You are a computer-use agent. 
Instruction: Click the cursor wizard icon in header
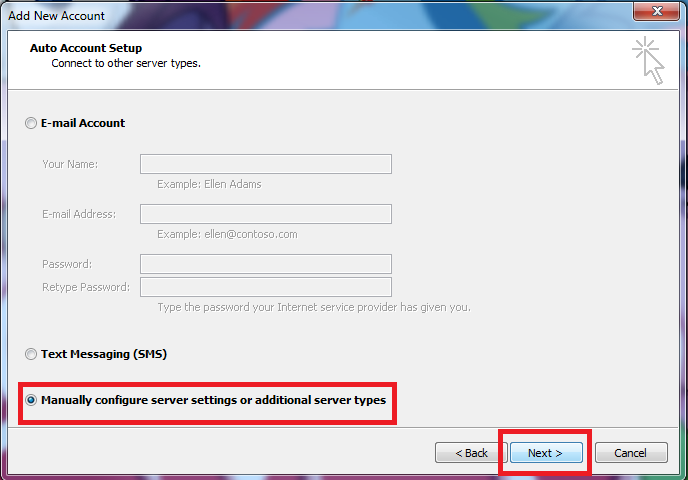click(x=648, y=61)
